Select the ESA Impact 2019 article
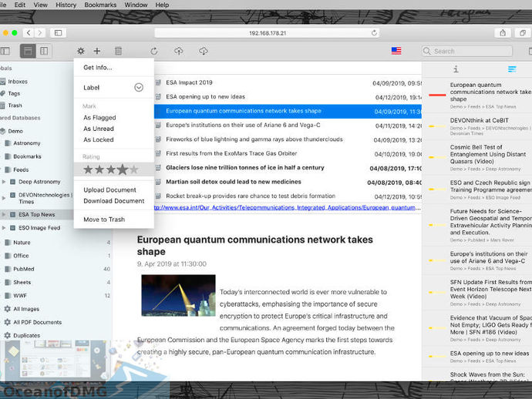 pyautogui.click(x=288, y=82)
